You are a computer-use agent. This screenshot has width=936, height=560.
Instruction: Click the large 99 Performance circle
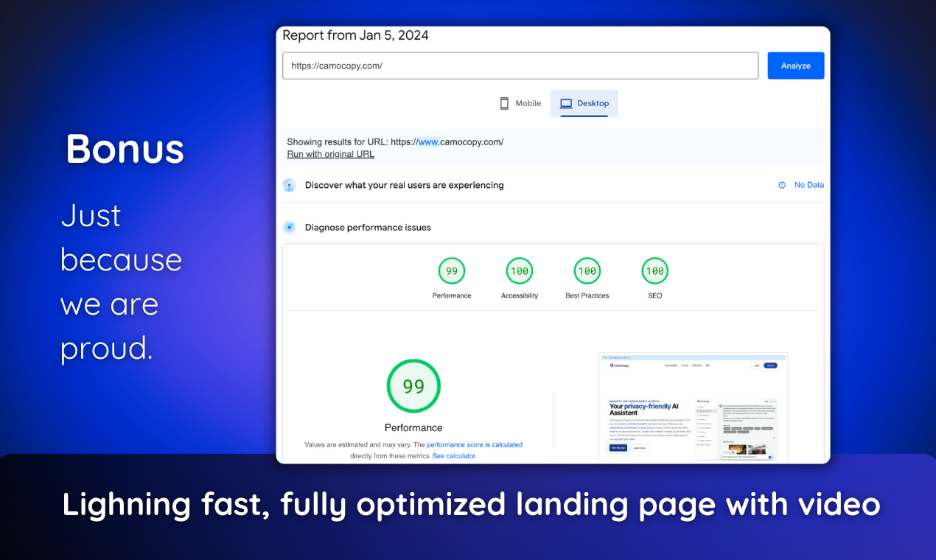(x=413, y=386)
